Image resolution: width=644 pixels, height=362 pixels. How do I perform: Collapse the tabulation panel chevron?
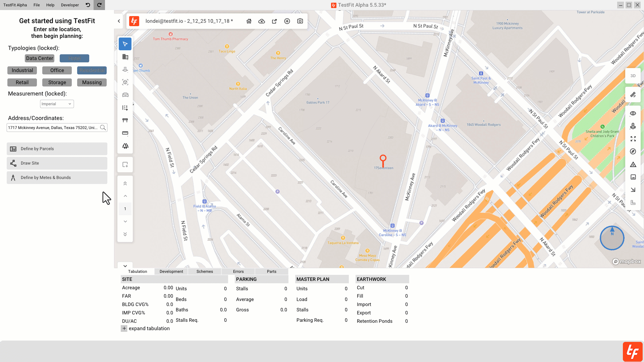click(x=125, y=266)
